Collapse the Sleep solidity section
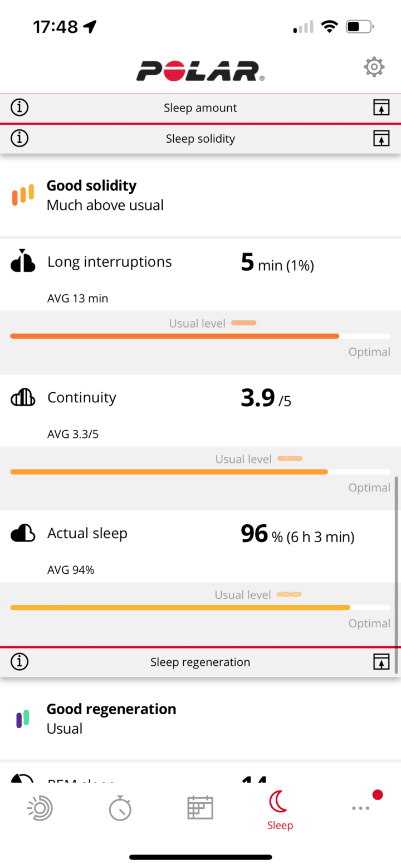 pyautogui.click(x=381, y=138)
